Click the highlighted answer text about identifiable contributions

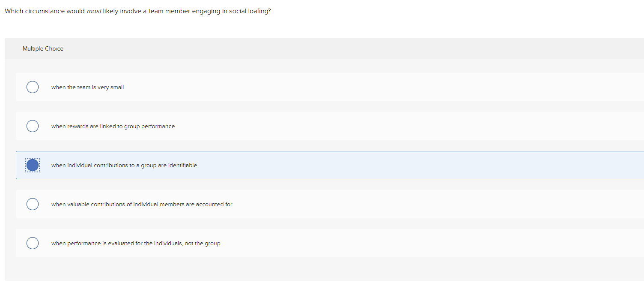[x=124, y=166]
